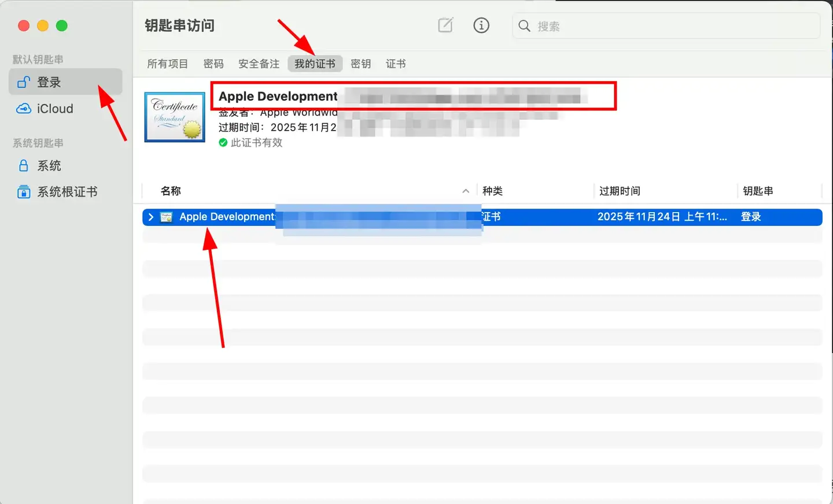Select the Apple Development row name
The image size is (833, 504).
click(x=227, y=217)
